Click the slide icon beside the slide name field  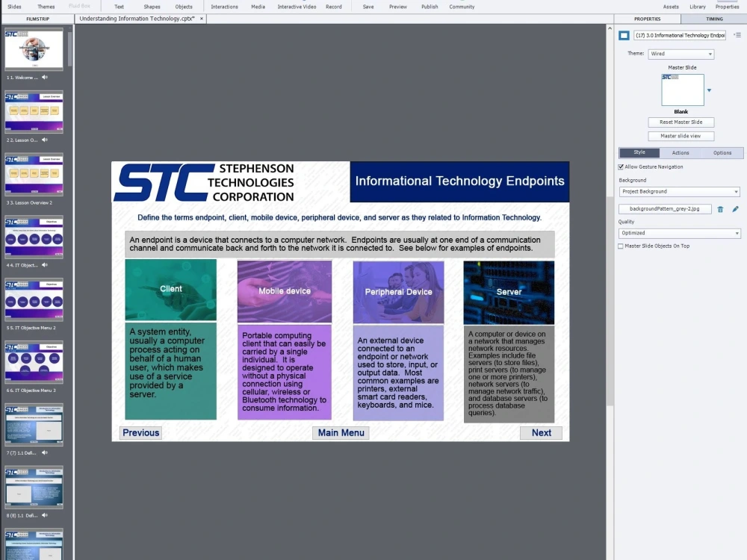pyautogui.click(x=624, y=35)
